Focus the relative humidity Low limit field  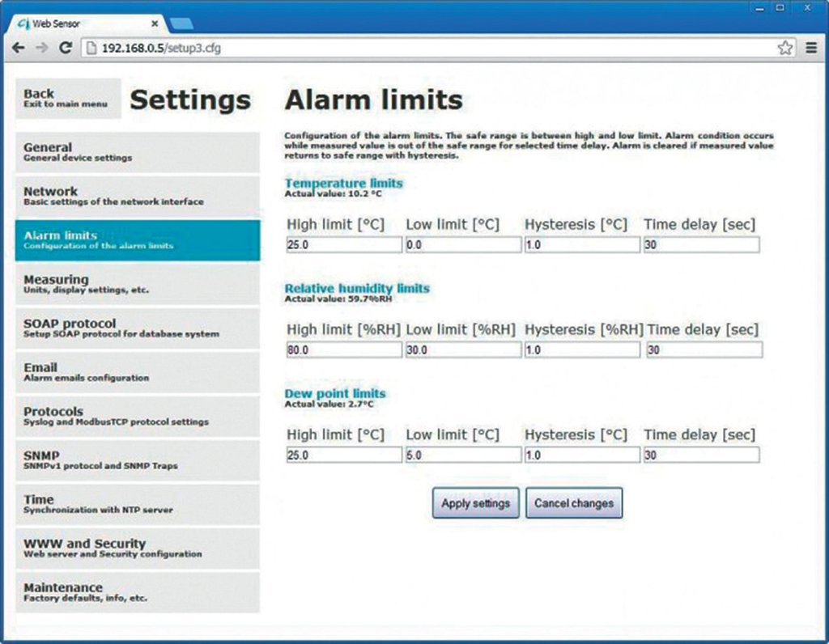click(462, 350)
